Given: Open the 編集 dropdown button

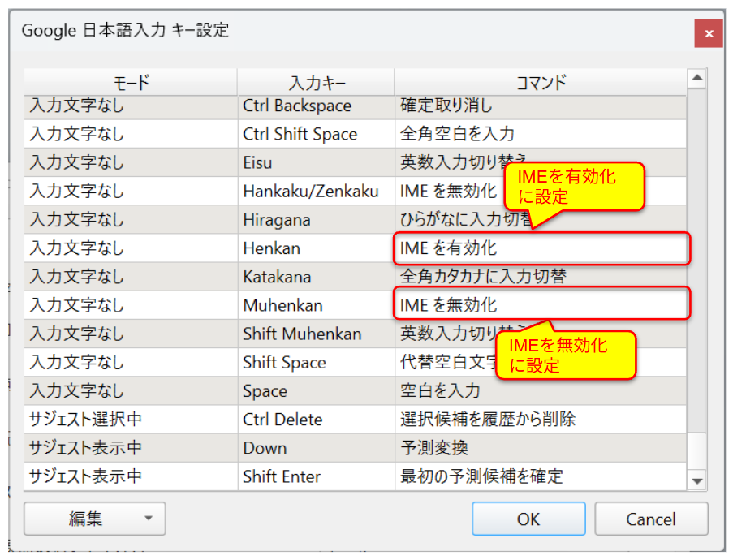Looking at the screenshot, I should coord(94,519).
